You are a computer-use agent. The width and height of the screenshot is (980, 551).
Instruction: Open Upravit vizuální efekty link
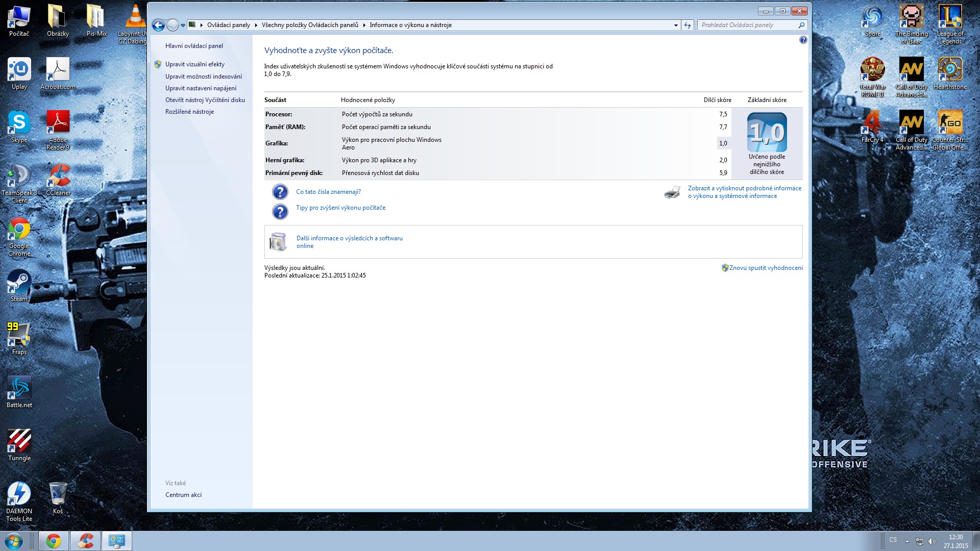tap(194, 64)
